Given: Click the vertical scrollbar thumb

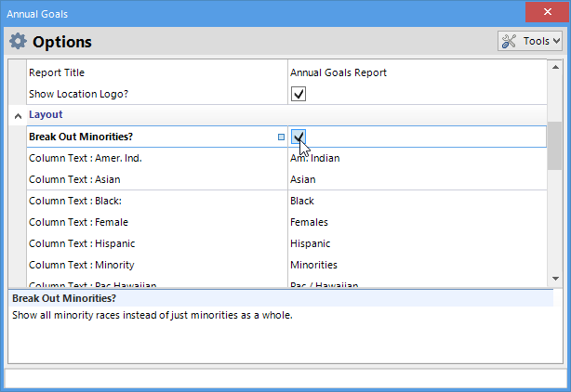Looking at the screenshot, I should pos(553,144).
